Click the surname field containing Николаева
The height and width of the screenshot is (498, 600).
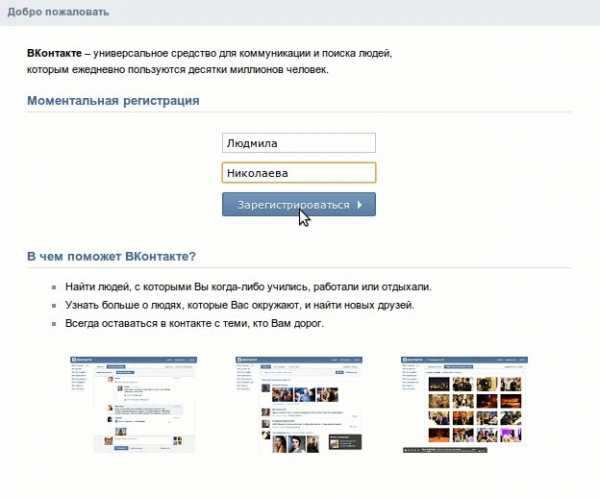click(299, 173)
